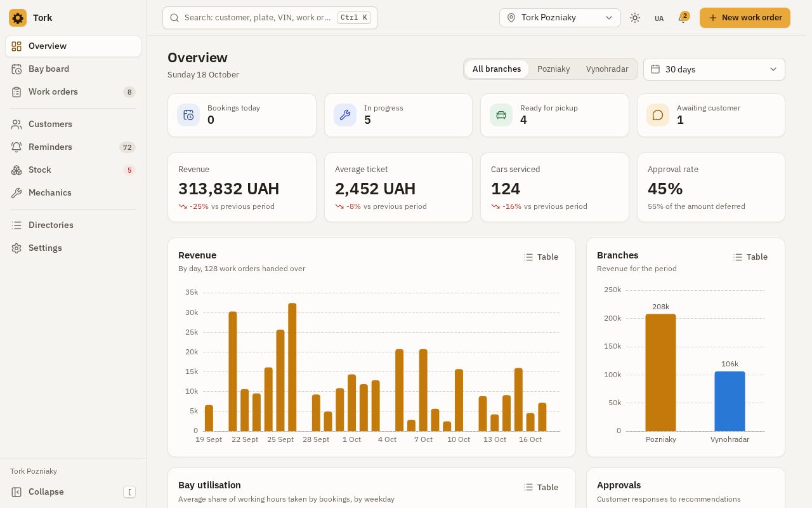Click the location pin icon in branch selector
The height and width of the screenshot is (508, 812).
pos(511,18)
